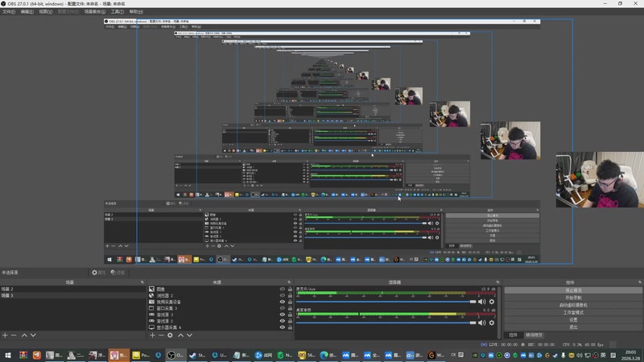Click the 退出 button
Image resolution: width=644 pixels, height=362 pixels.
coord(573,327)
